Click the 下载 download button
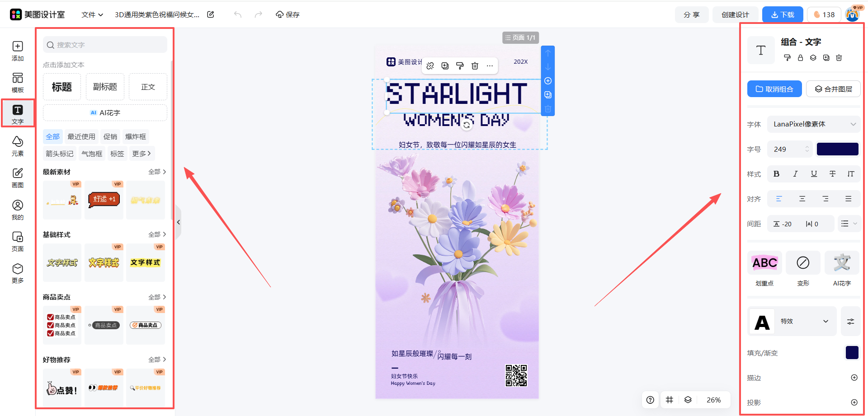The height and width of the screenshot is (416, 868). tap(783, 14)
